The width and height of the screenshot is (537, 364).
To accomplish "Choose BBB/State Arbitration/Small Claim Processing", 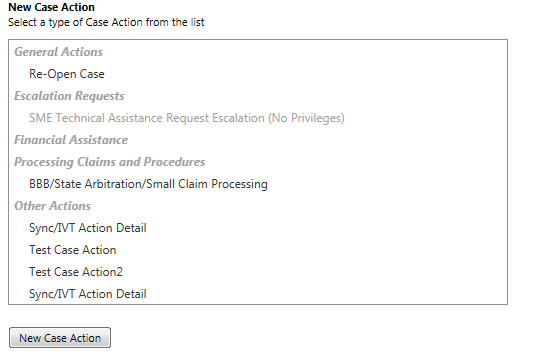I will (148, 184).
